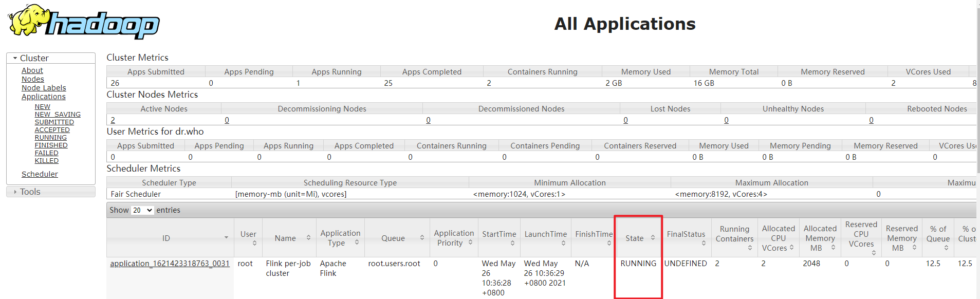This screenshot has width=980, height=299.
Task: Select the root.users.root queue cell
Action: [x=394, y=264]
